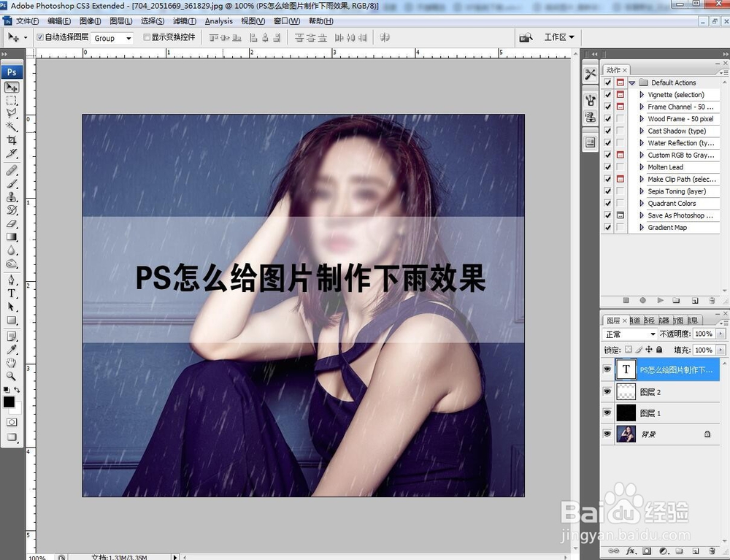This screenshot has width=730, height=560.
Task: Select the Eraser tool
Action: coord(11,225)
